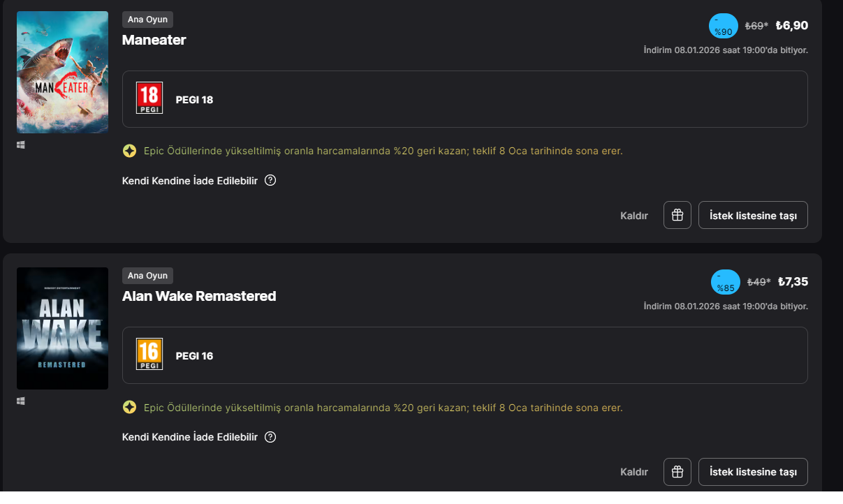Click the gift icon for Alan Wake Remastered
This screenshot has height=504, width=843.
[x=677, y=472]
